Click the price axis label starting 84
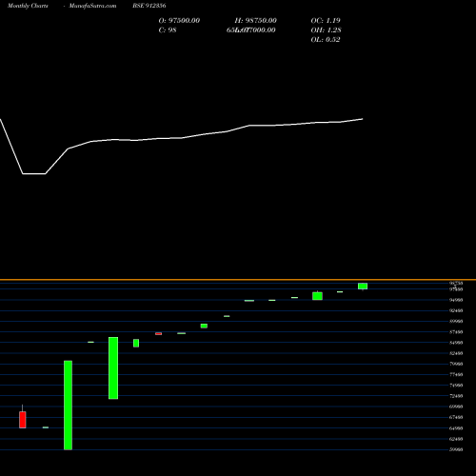The width and height of the screenshot is (476, 476). (456, 343)
